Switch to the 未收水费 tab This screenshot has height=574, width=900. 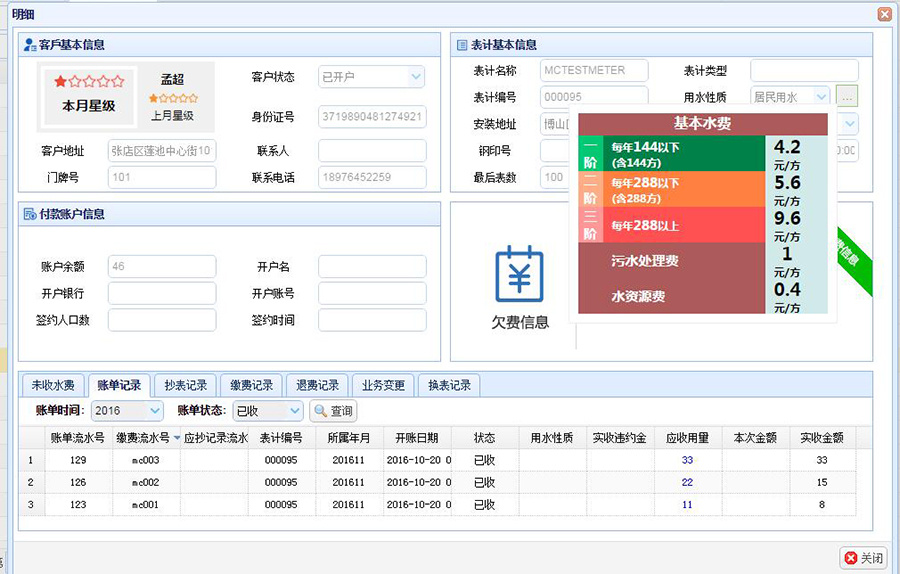tap(53, 385)
